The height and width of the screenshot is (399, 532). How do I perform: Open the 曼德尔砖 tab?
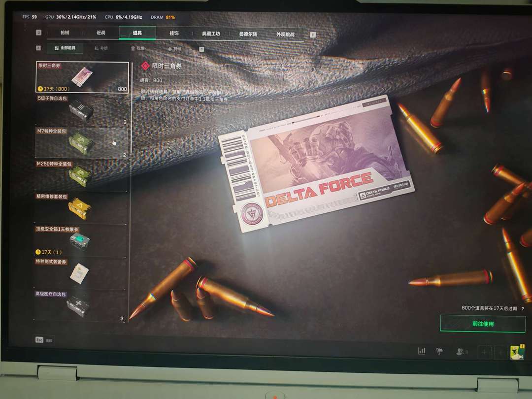click(248, 34)
